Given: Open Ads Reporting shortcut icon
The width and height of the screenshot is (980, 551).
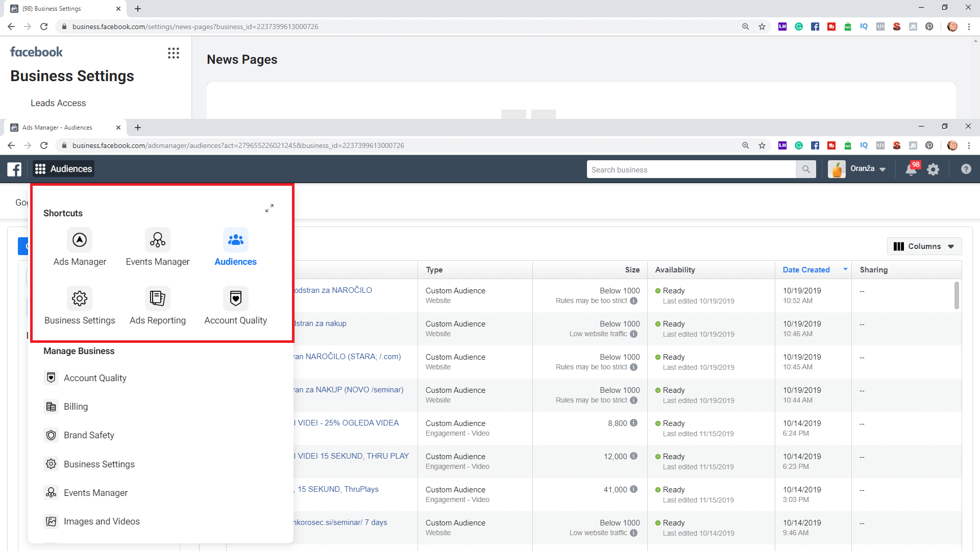Looking at the screenshot, I should [157, 298].
